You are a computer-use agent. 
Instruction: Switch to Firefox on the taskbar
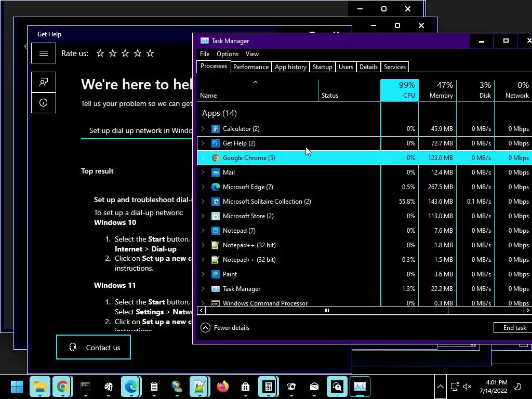pos(222,387)
